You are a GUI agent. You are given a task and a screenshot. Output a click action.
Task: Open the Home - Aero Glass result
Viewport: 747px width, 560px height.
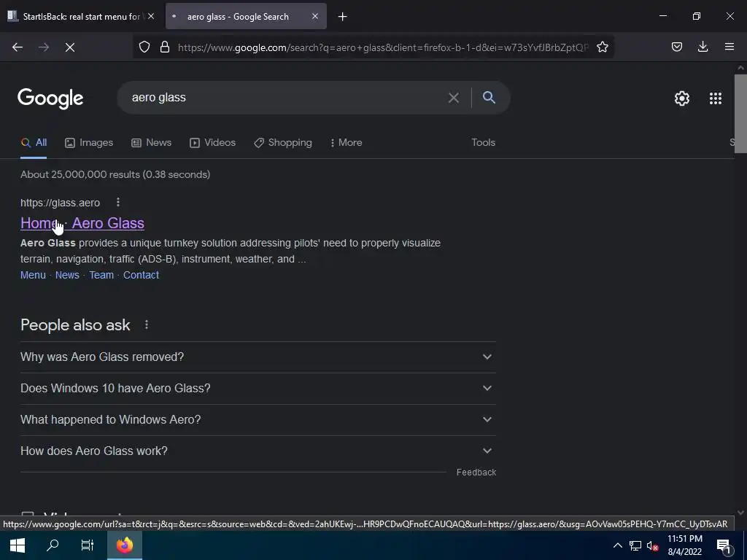click(82, 223)
